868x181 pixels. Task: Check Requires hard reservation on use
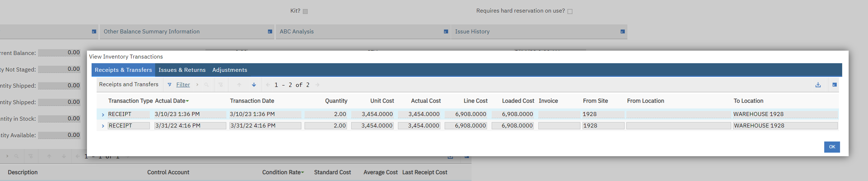point(570,11)
